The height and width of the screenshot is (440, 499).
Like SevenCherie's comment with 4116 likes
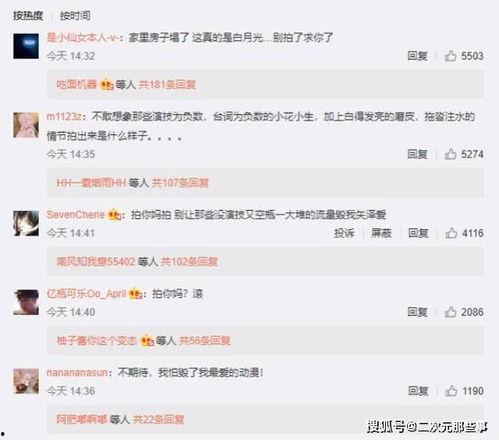[451, 233]
